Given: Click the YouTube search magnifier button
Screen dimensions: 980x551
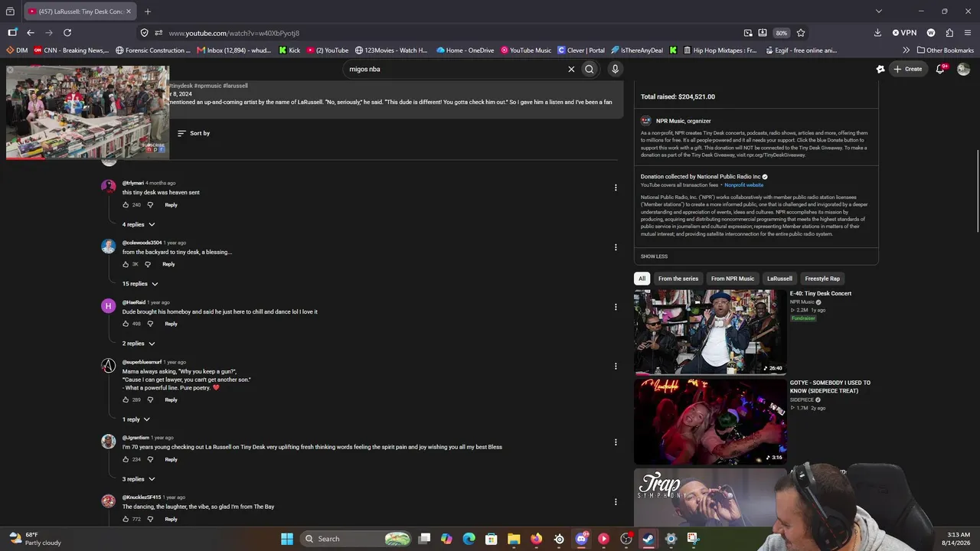Looking at the screenshot, I should click(590, 69).
